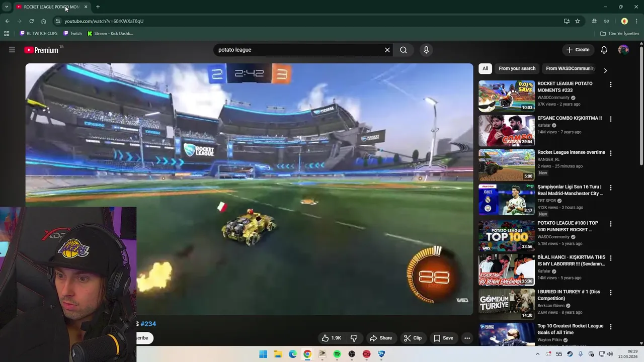Go to the browser home page
Viewport: 644px width, 362px height.
pos(44,21)
